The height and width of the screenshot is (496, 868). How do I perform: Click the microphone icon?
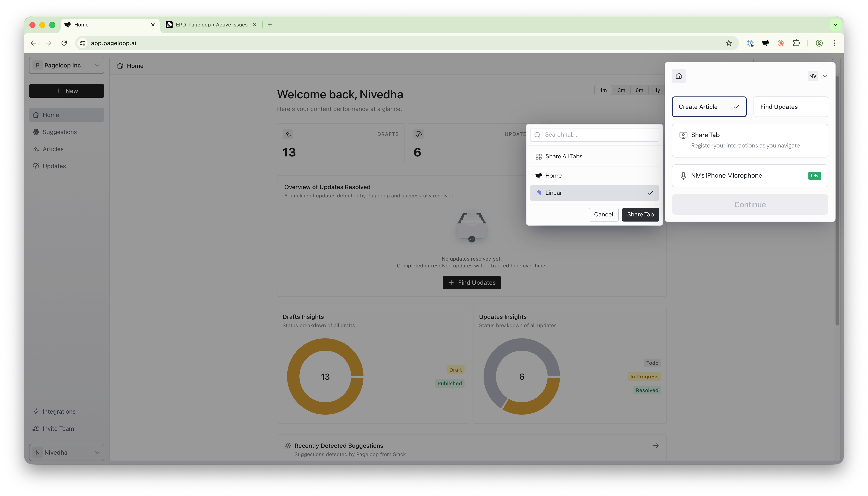click(683, 175)
